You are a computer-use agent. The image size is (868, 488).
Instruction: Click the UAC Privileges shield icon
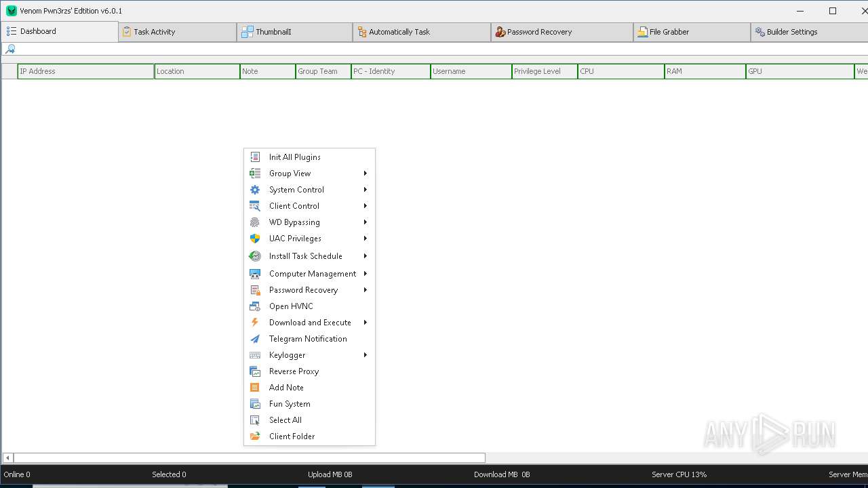click(255, 239)
